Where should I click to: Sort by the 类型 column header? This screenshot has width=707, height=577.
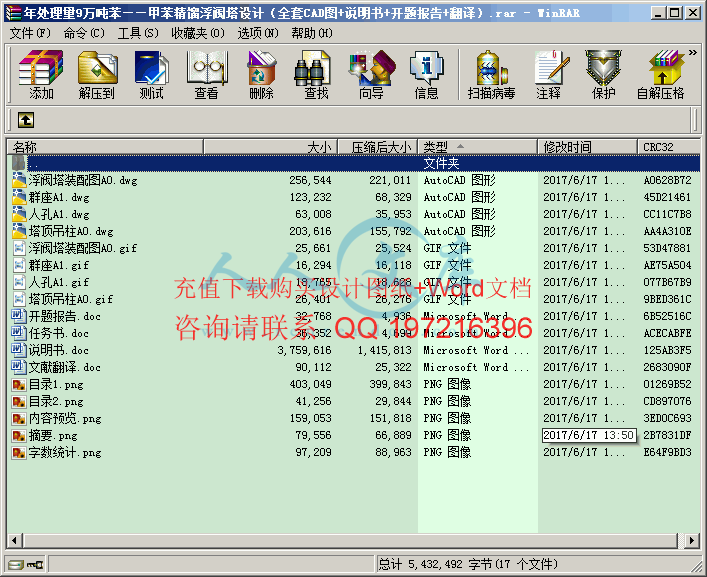pyautogui.click(x=478, y=147)
